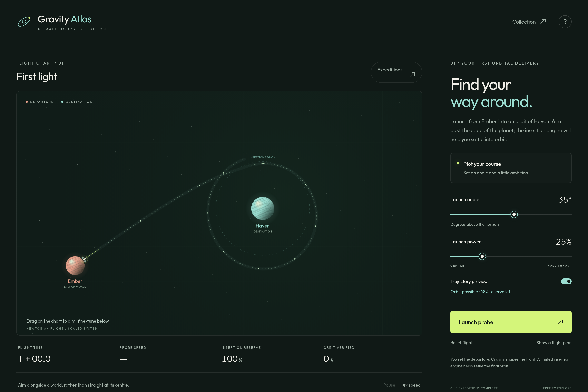Click the 0 / 5 Expeditions Complete text

[474, 388]
